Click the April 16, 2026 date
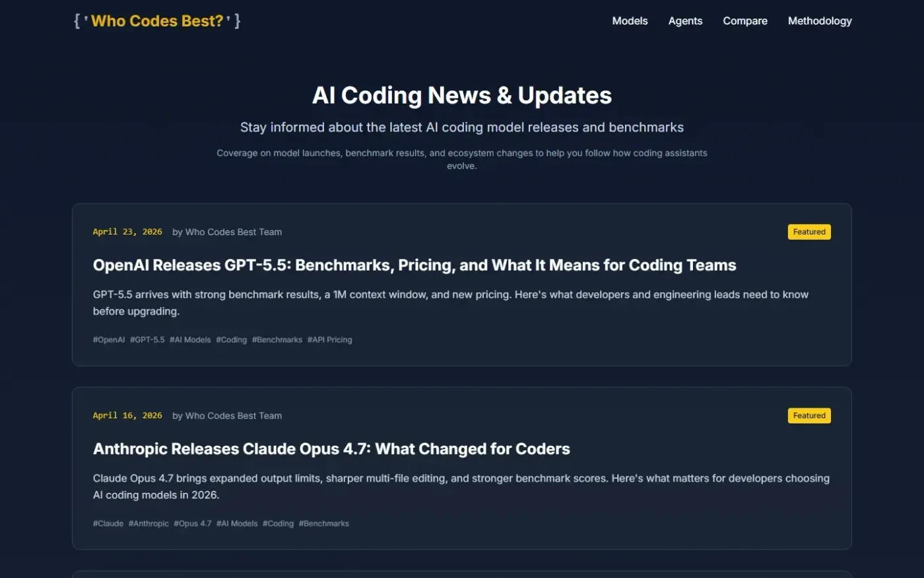The width and height of the screenshot is (924, 578). (x=127, y=415)
